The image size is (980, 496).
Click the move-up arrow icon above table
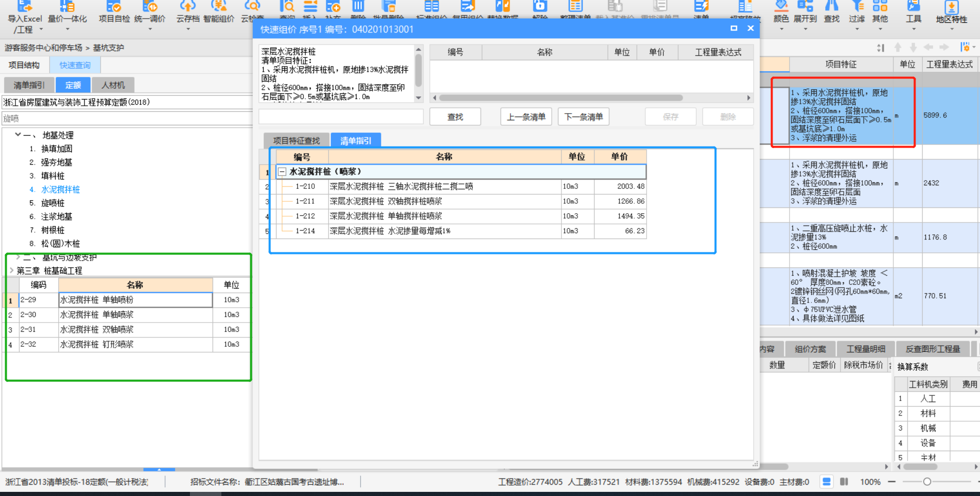[898, 47]
